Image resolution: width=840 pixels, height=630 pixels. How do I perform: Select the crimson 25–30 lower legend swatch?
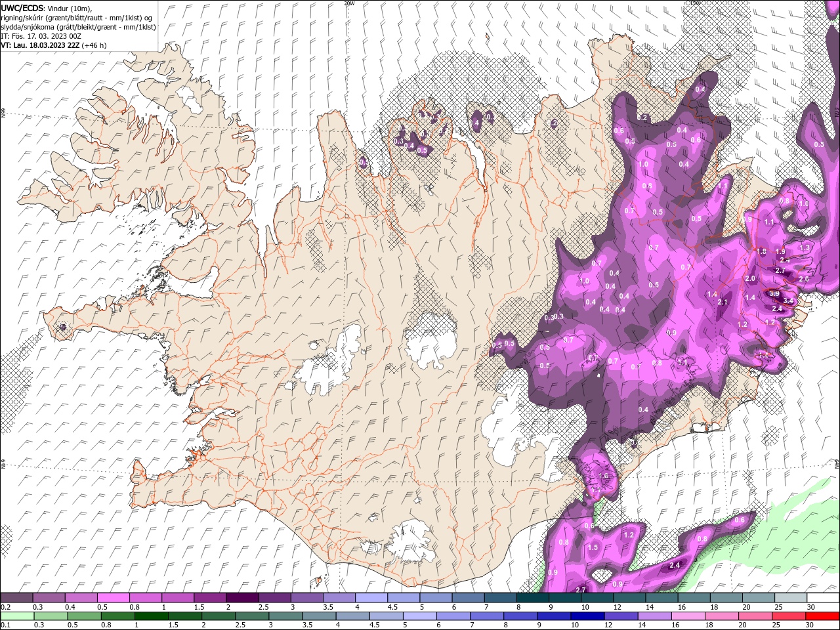pyautogui.click(x=789, y=616)
